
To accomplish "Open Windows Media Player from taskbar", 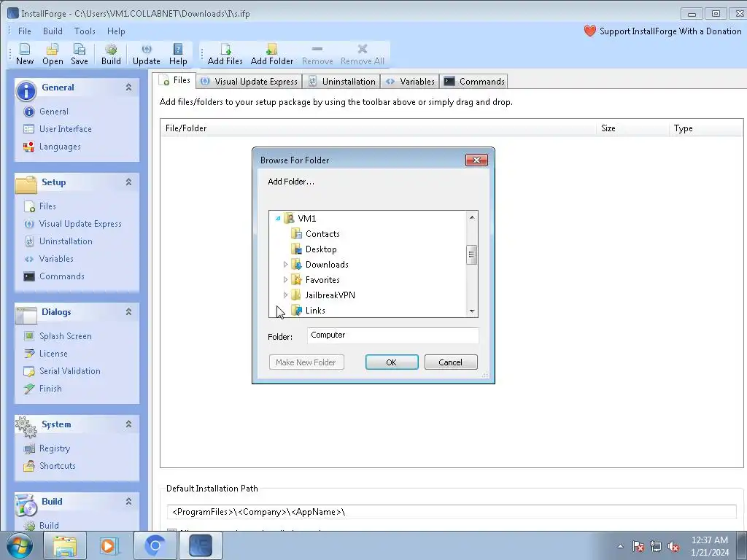I will tap(109, 545).
